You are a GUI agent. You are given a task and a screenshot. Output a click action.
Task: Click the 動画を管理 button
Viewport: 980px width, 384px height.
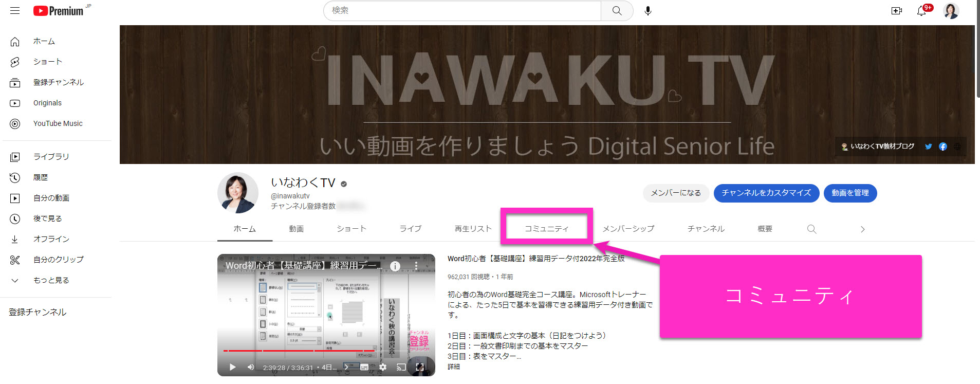(850, 193)
